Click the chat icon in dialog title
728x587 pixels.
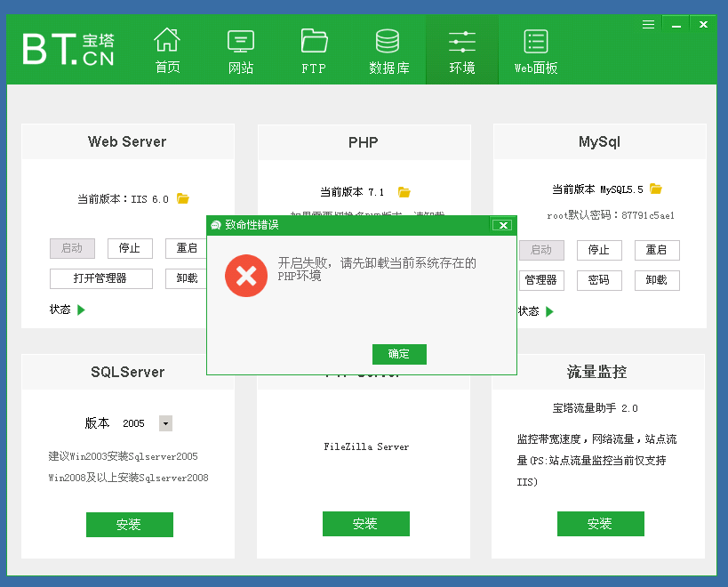[x=215, y=225]
